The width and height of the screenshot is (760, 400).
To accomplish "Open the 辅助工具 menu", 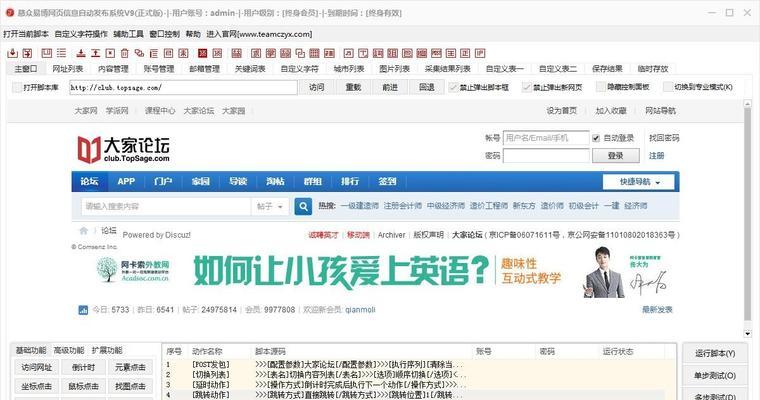I will point(128,33).
